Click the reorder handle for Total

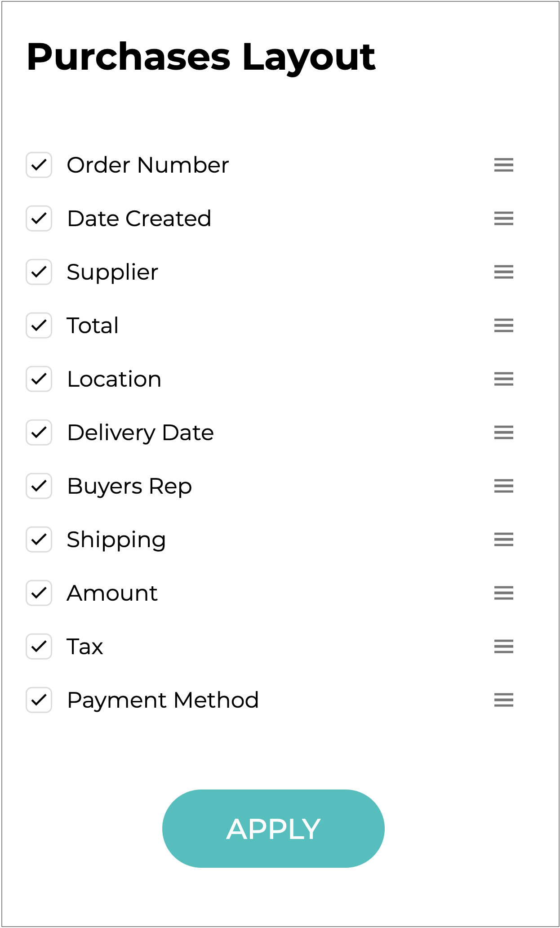pyautogui.click(x=503, y=326)
